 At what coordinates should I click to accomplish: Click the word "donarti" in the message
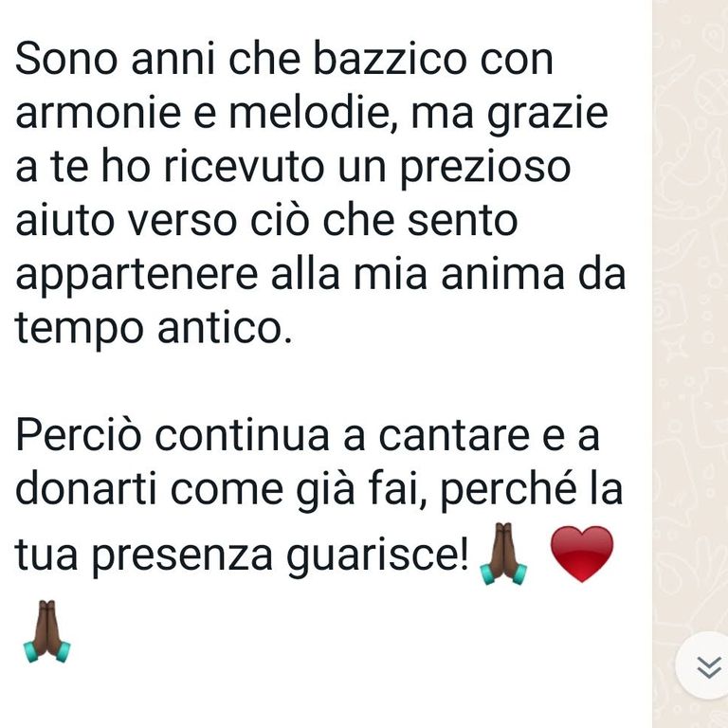tap(86, 489)
